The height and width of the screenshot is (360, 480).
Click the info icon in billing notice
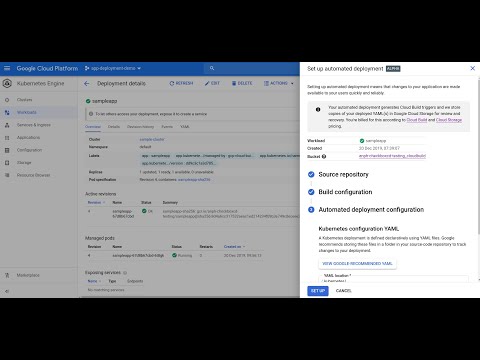(x=318, y=109)
